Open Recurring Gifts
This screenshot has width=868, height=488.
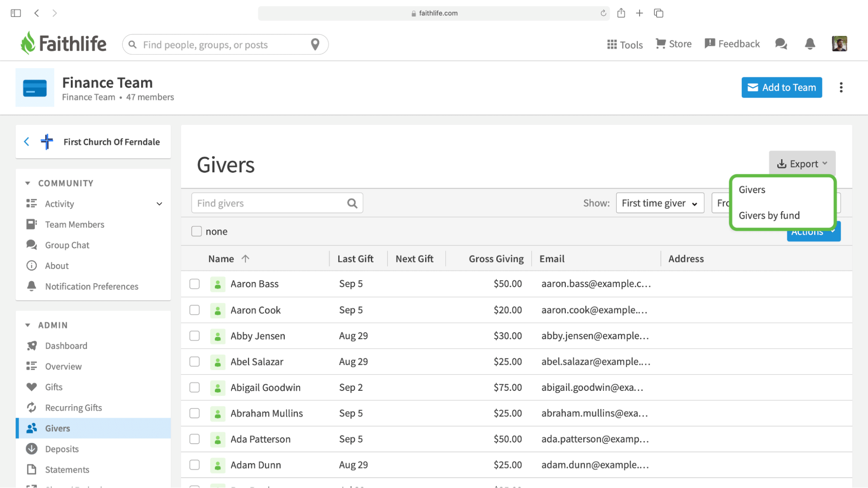click(x=73, y=408)
